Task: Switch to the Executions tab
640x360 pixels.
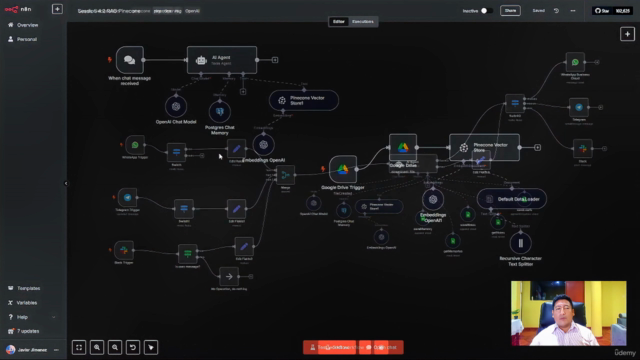Action: pyautogui.click(x=363, y=22)
